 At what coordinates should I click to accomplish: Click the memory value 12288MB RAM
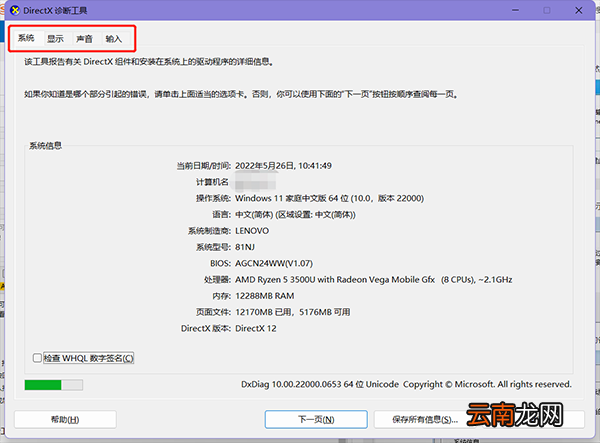point(265,296)
